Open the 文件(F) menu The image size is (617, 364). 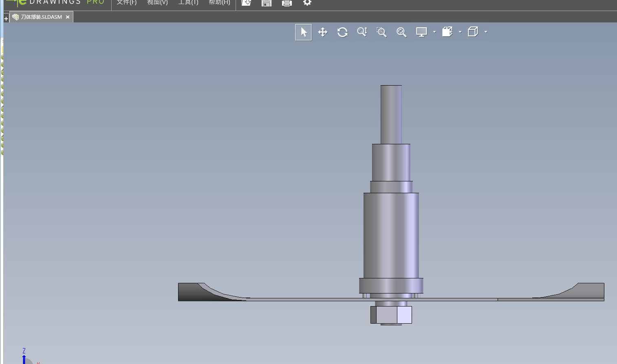coord(126,2)
